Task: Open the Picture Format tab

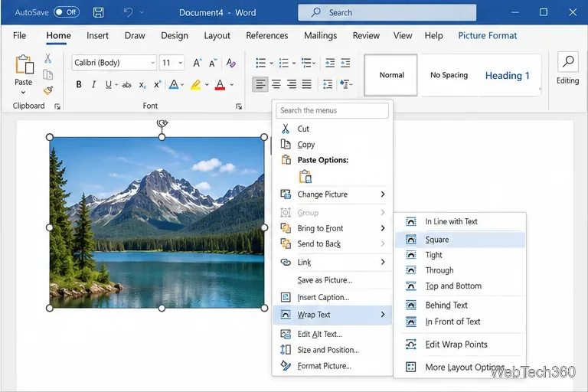Action: [x=488, y=35]
